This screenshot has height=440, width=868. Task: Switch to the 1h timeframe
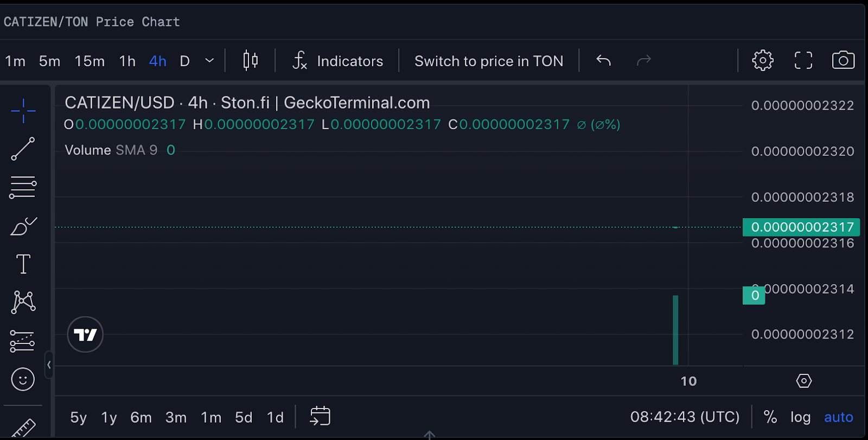pos(126,61)
